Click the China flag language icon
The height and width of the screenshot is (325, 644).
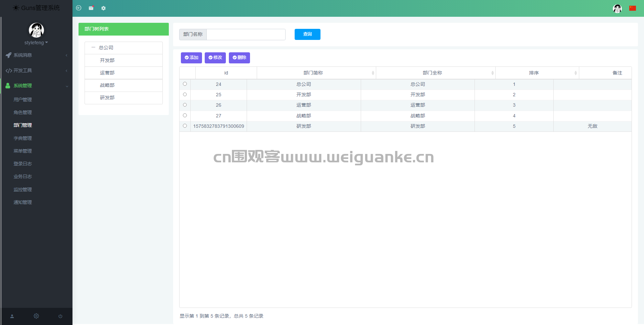(633, 8)
